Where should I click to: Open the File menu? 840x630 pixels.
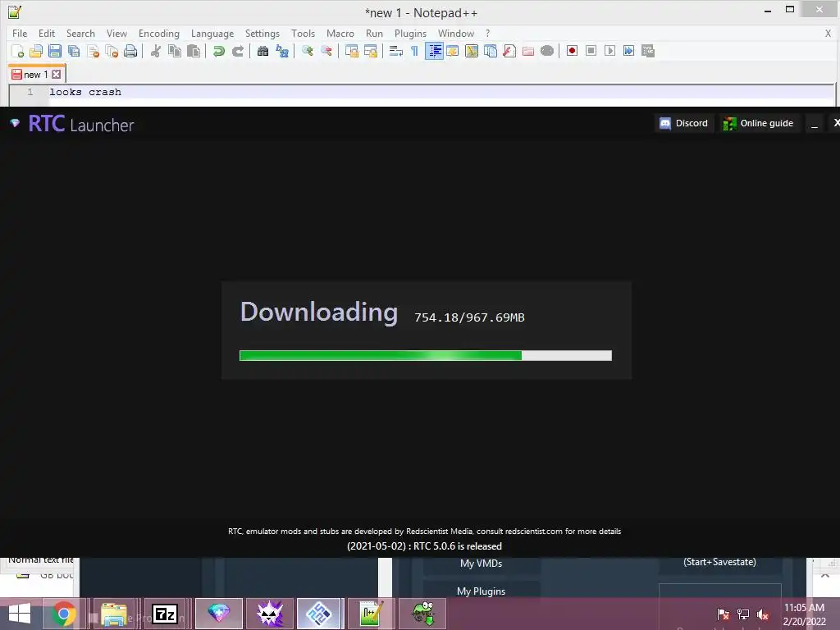coord(20,33)
